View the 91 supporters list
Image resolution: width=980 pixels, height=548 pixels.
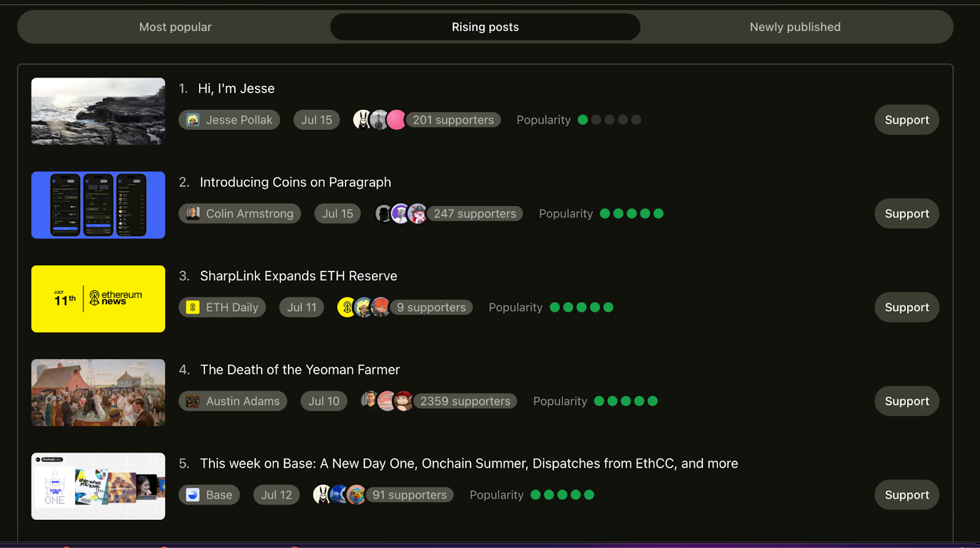click(409, 495)
